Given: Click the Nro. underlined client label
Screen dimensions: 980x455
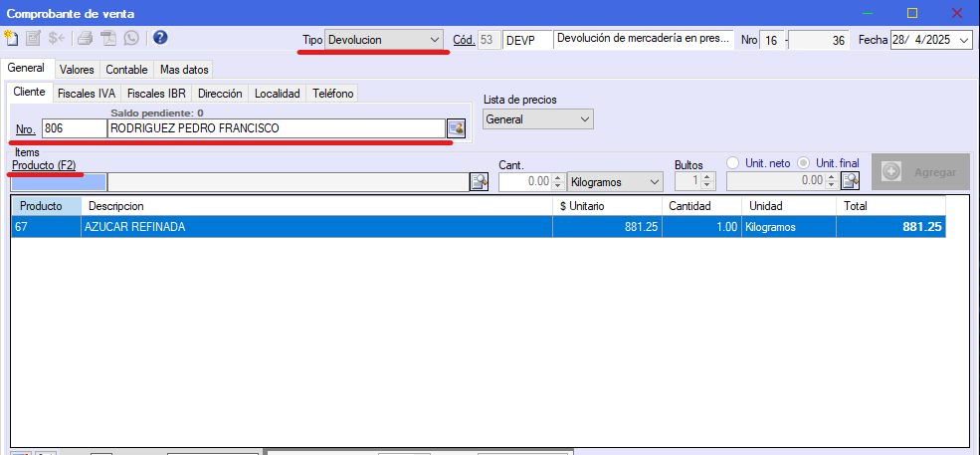Looking at the screenshot, I should [25, 129].
